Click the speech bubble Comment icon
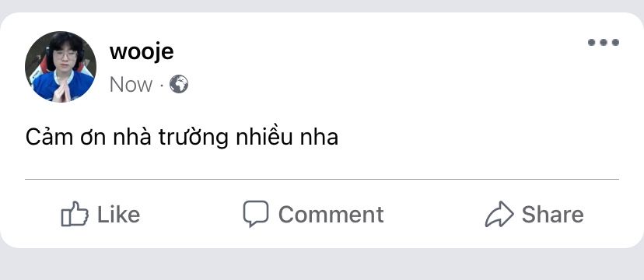The height and width of the screenshot is (280, 644). click(x=255, y=213)
